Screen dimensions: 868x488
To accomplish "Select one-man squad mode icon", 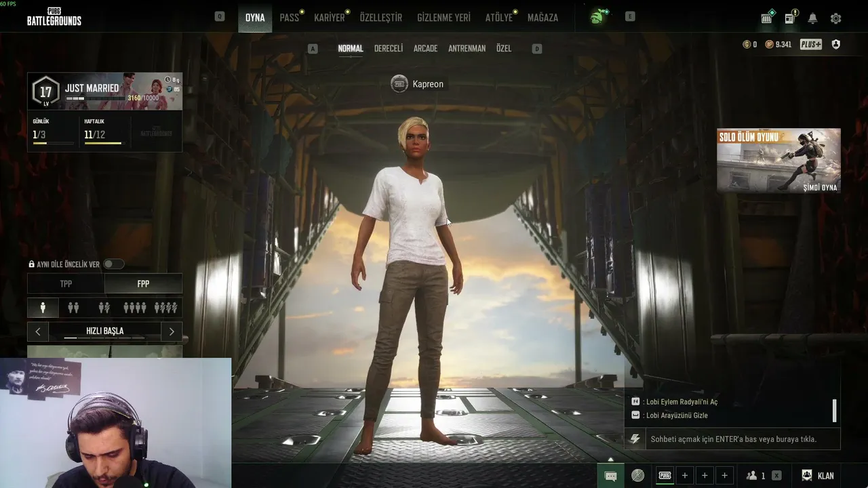I will coord(166,308).
